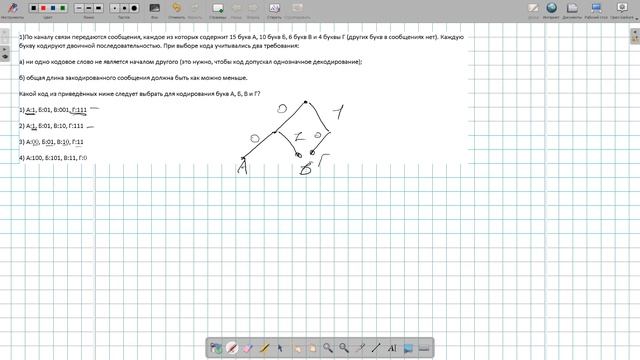The width and height of the screenshot is (640, 360).
Task: Click the first magnifier zoom tool
Action: point(328,348)
